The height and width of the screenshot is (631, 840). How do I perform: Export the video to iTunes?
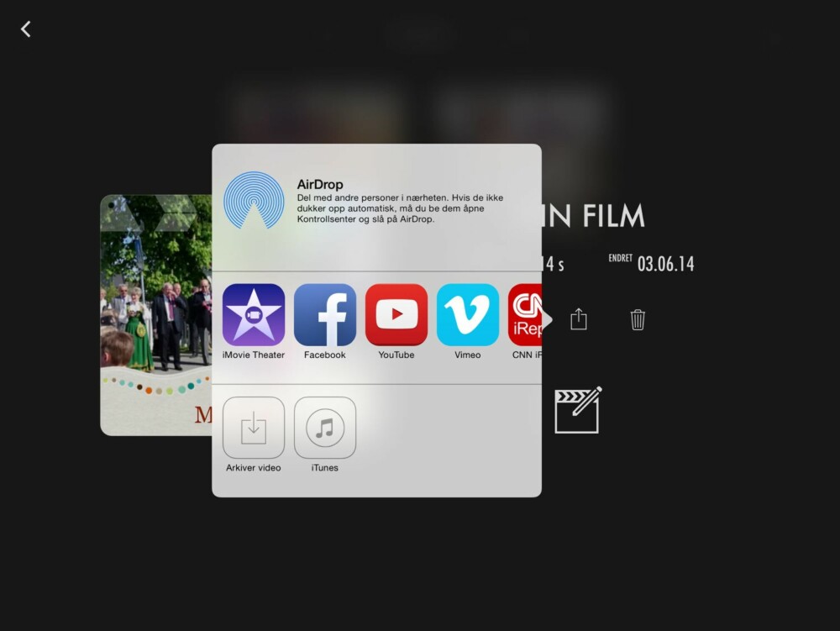[x=324, y=428]
